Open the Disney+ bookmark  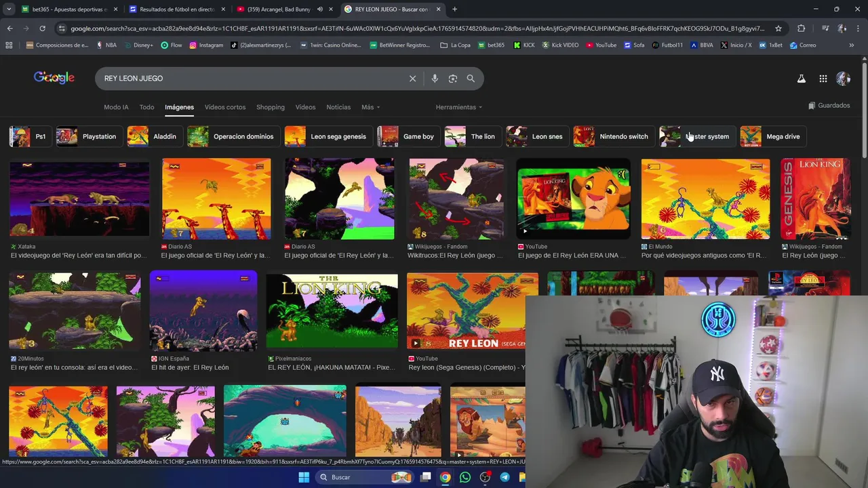tap(138, 45)
